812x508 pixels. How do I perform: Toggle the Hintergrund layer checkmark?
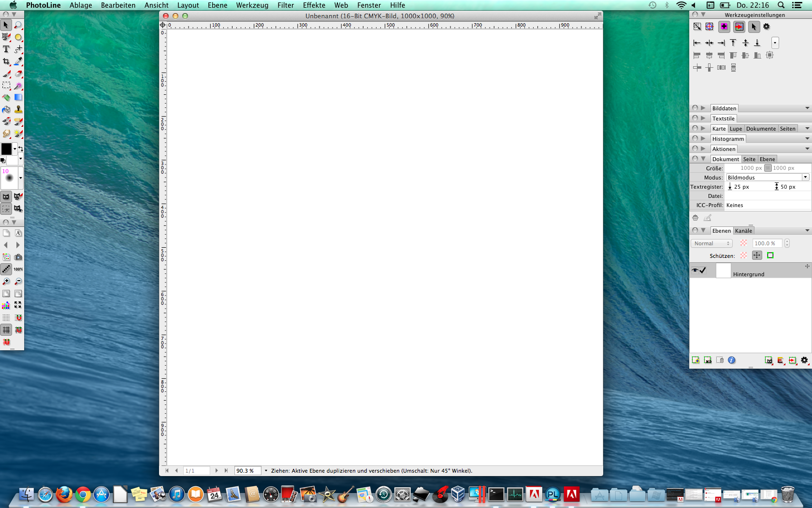point(703,270)
